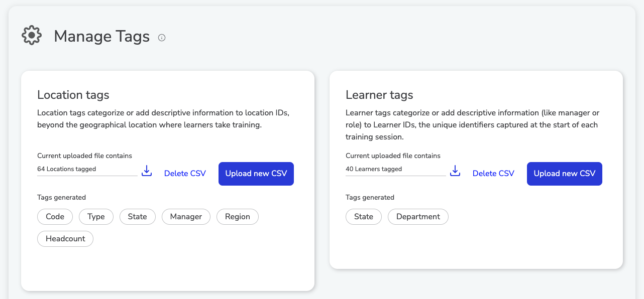
Task: Click the gear icon beside Manage Tags
Action: tap(32, 35)
